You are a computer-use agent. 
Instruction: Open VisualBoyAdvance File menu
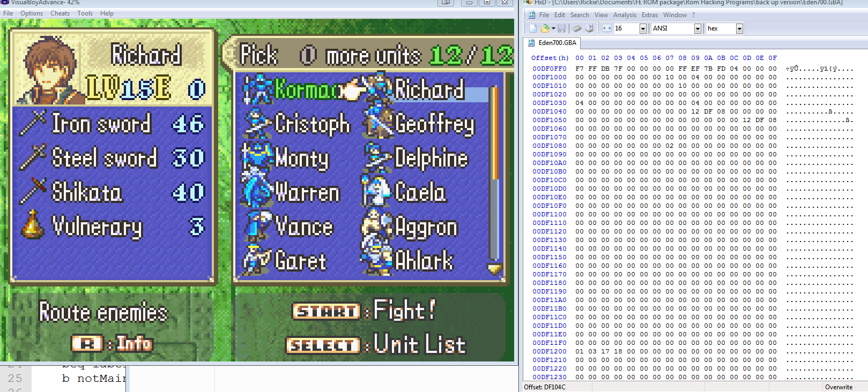coord(8,13)
